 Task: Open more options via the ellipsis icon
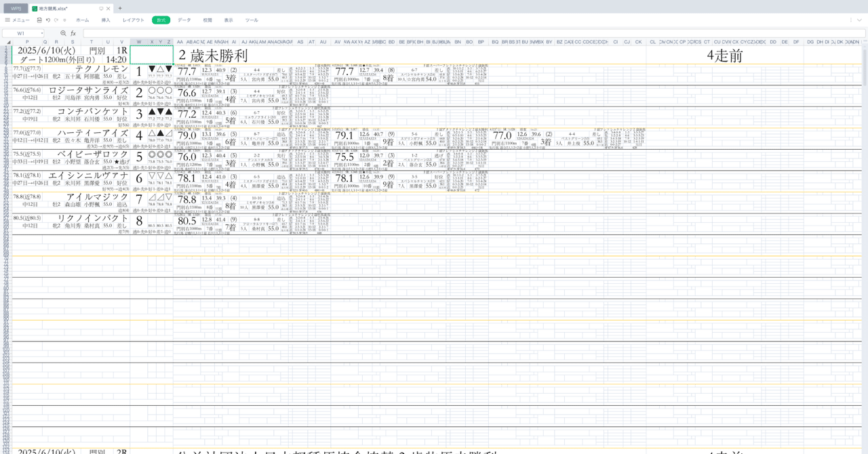pyautogui.click(x=851, y=20)
